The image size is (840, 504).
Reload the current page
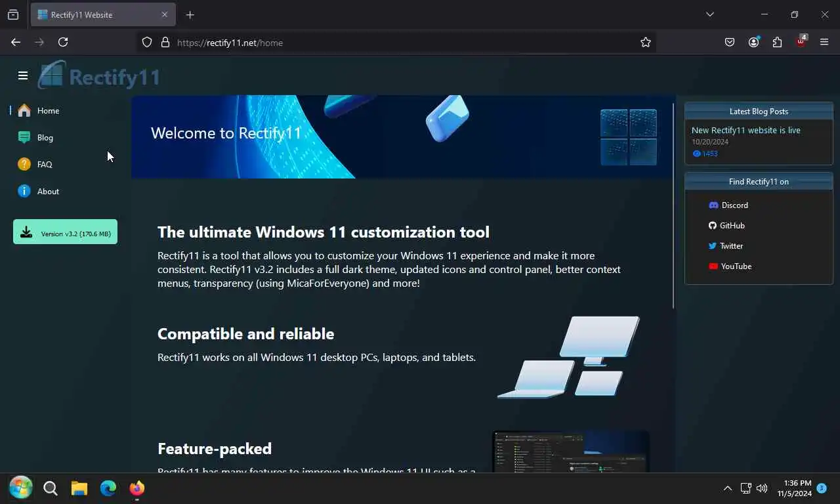tap(63, 42)
